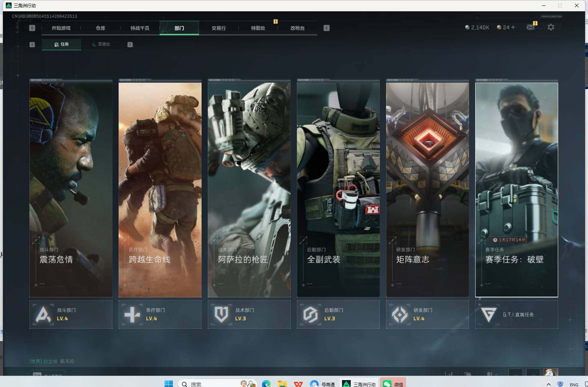This screenshot has height=387, width=588.
Task: Open the 跨越生命线 mission card
Action: 160,190
